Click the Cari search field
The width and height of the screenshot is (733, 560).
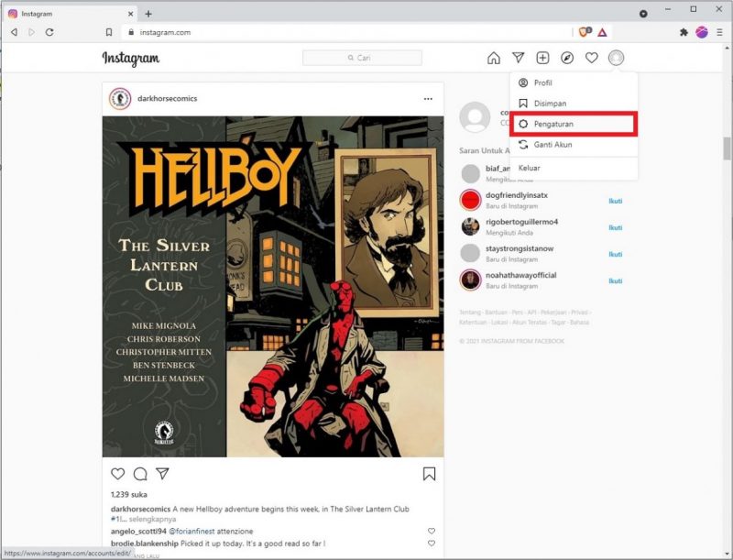tap(362, 58)
